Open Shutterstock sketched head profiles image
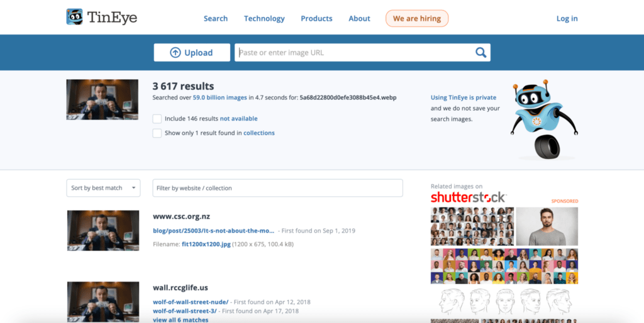Image resolution: width=644 pixels, height=323 pixels. pos(504,302)
